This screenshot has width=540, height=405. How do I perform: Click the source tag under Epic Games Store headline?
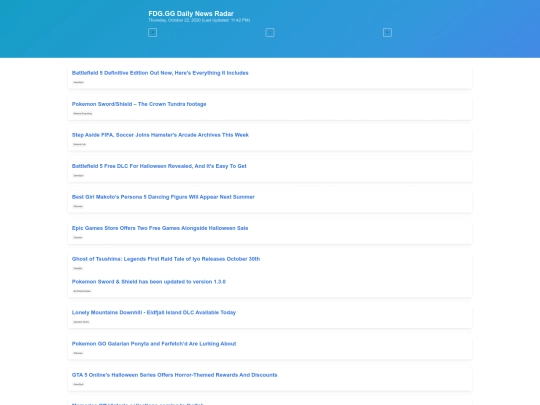point(78,237)
